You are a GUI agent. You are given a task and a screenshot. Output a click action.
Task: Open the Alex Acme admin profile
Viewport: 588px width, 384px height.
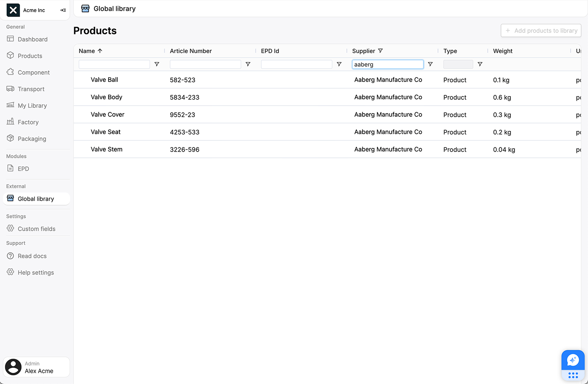[x=36, y=367]
